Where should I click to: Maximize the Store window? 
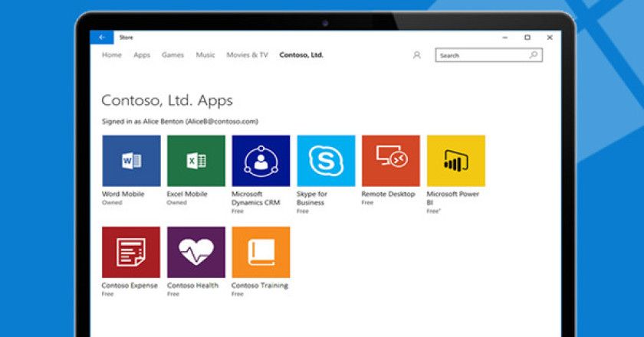[527, 38]
